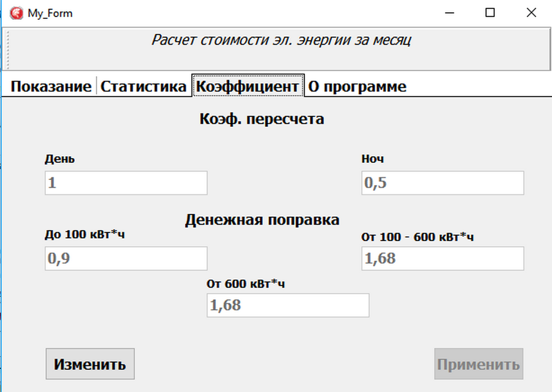The height and width of the screenshot is (392, 552).
Task: Maximize the My_Form window
Action: click(490, 13)
